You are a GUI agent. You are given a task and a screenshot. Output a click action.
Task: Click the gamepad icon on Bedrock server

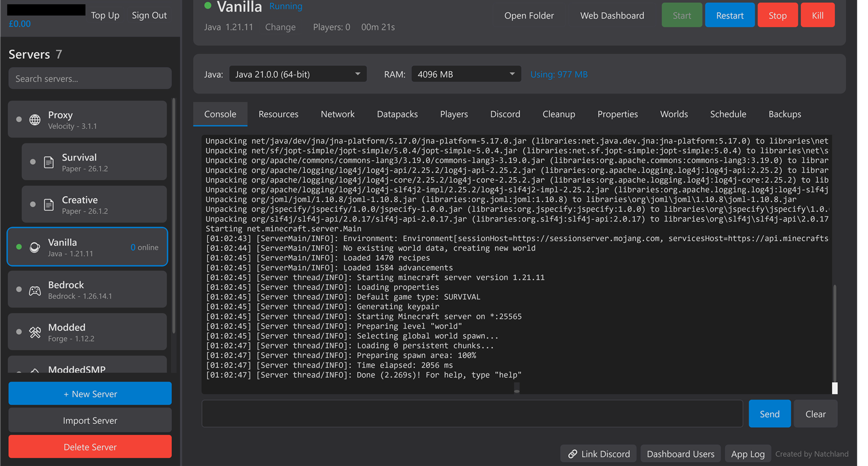pos(35,290)
